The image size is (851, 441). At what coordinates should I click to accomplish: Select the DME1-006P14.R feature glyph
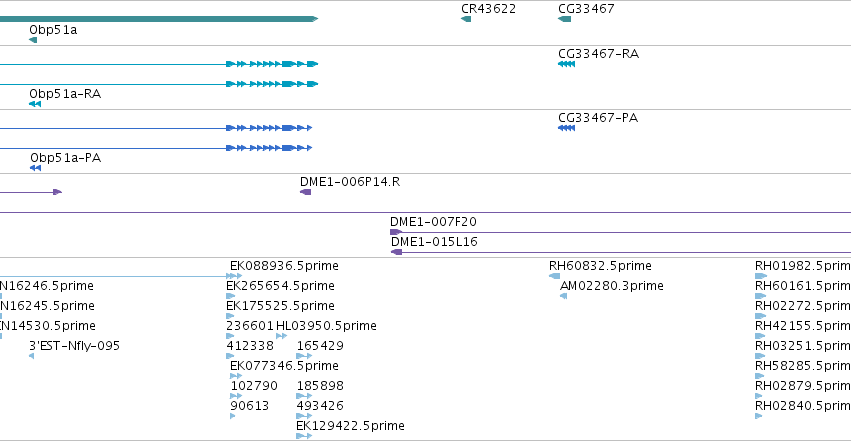coord(306,192)
